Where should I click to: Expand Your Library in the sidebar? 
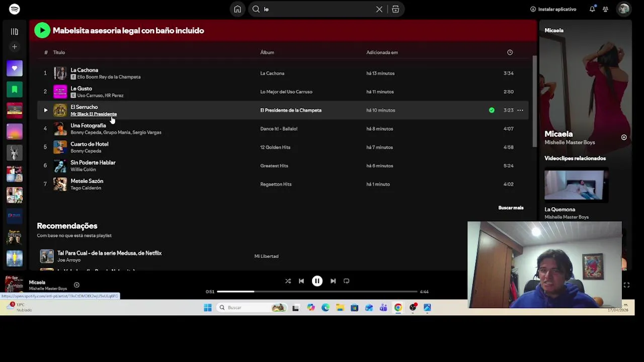(14, 32)
